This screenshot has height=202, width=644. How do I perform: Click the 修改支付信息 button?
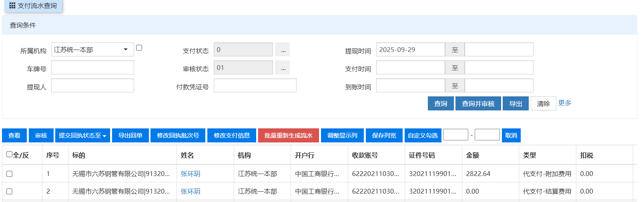coord(232,136)
